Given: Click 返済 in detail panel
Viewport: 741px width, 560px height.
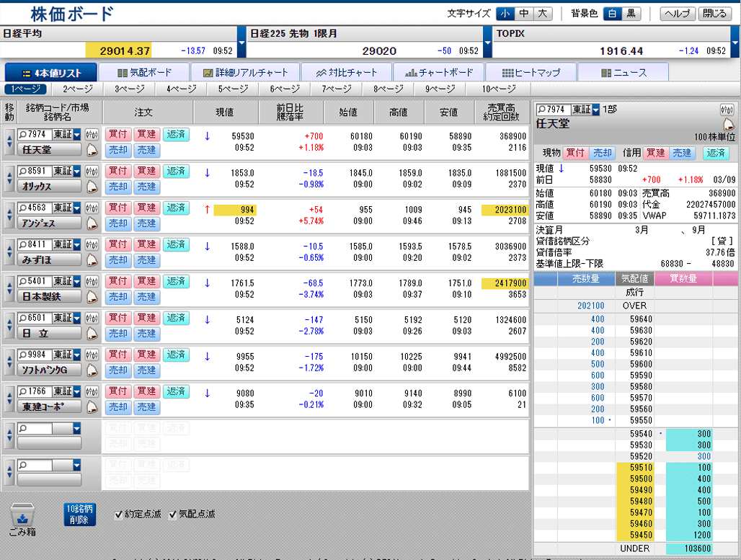Looking at the screenshot, I should (716, 153).
